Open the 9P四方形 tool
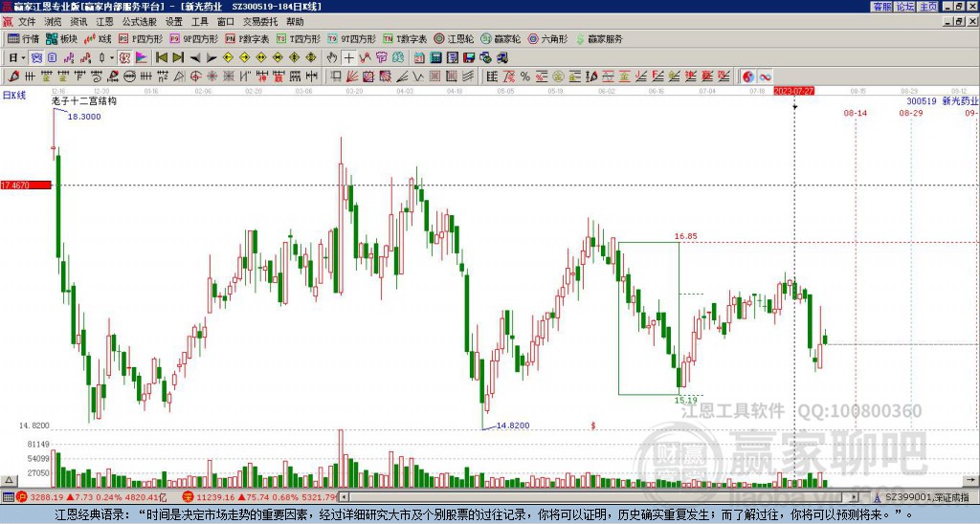The height and width of the screenshot is (524, 980). click(193, 38)
